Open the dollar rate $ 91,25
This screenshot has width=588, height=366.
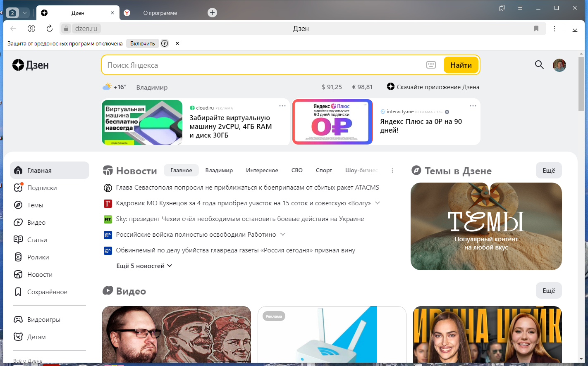pos(332,87)
